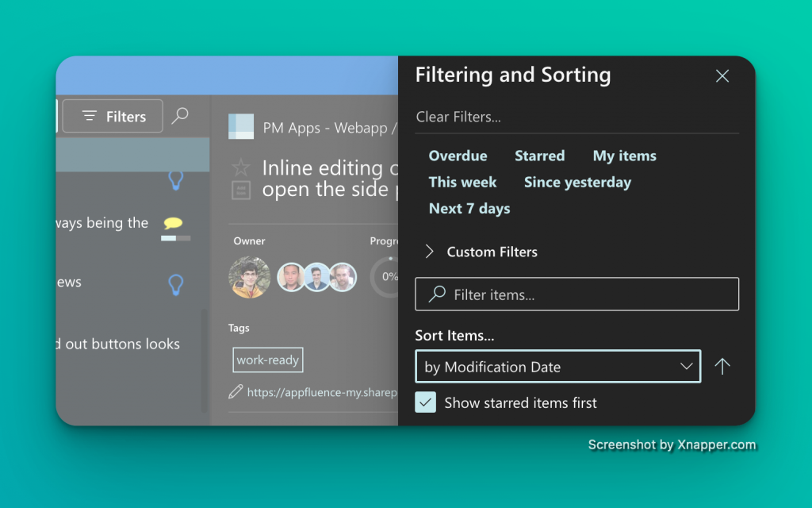Viewport: 812px width, 508px height.
Task: Click Clear Filters in the panel
Action: point(458,117)
